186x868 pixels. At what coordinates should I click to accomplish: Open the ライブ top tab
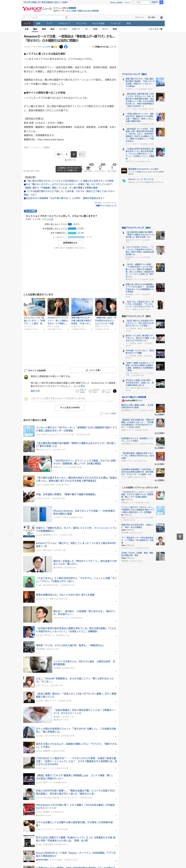[x=49, y=24]
